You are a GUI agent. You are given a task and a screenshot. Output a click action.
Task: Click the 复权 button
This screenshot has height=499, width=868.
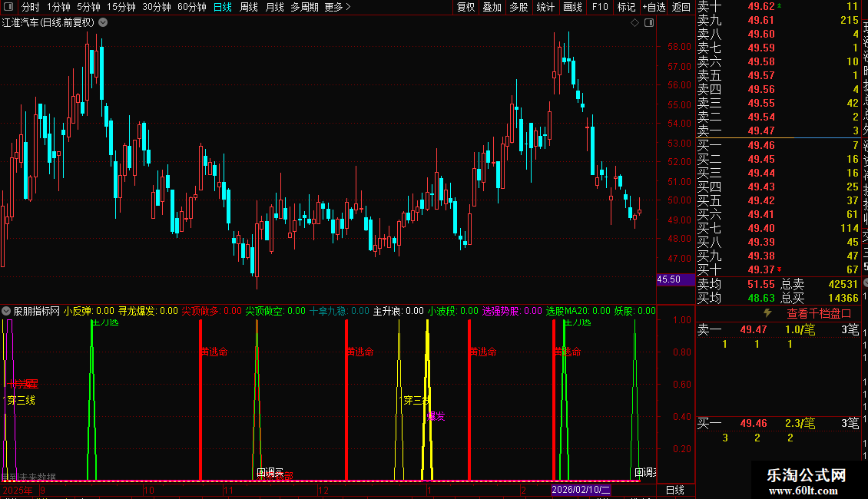point(466,7)
